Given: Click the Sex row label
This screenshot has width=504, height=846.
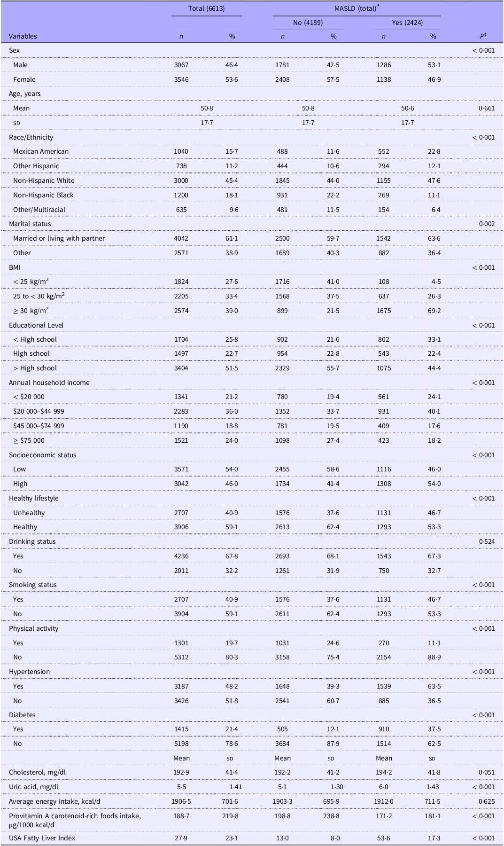Looking at the screenshot, I should pyautogui.click(x=14, y=50).
